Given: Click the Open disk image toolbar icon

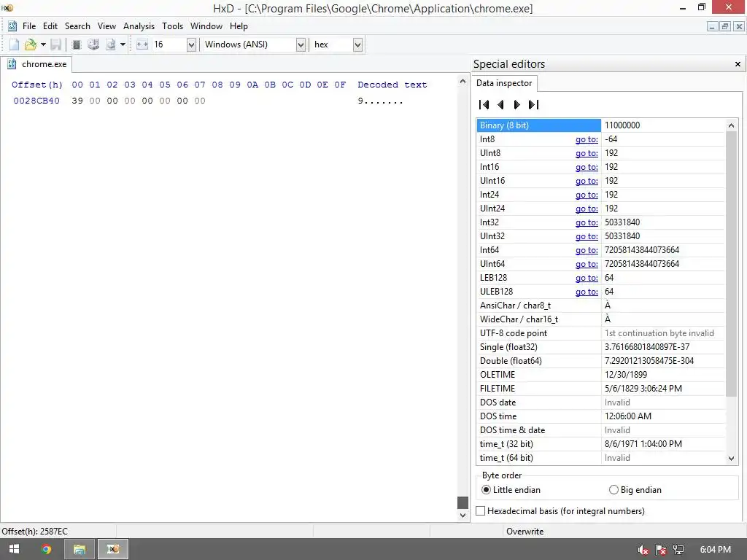Looking at the screenshot, I should point(111,44).
